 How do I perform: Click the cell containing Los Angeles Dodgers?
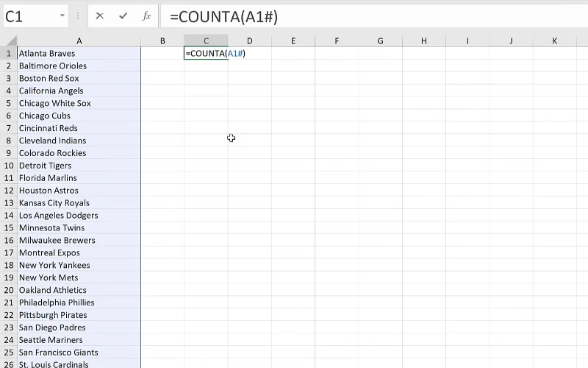click(79, 215)
